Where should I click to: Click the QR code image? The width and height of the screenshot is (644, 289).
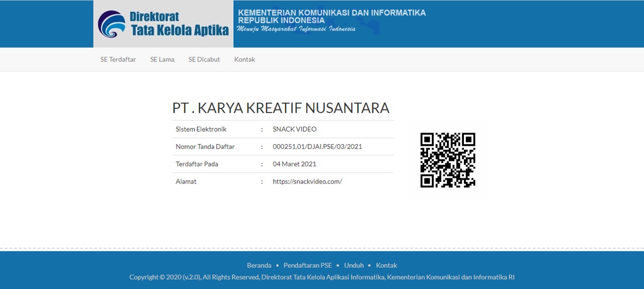448,160
